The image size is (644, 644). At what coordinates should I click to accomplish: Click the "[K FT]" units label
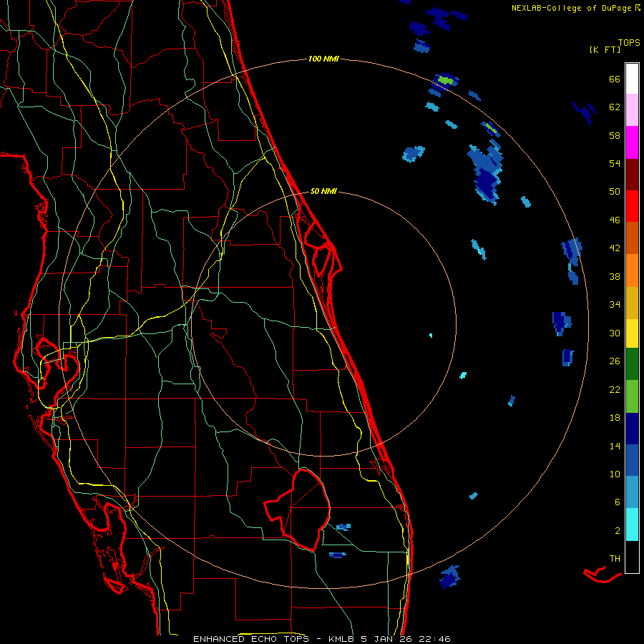605,49
